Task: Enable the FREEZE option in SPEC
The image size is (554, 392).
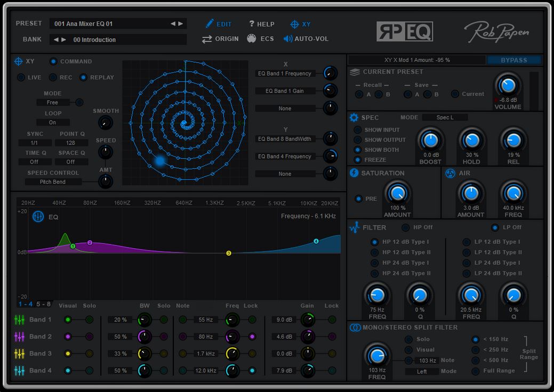Action: click(x=357, y=159)
